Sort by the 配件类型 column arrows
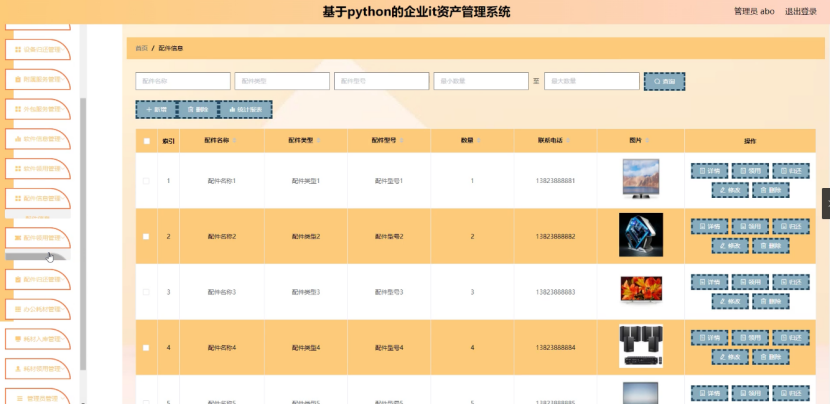Image resolution: width=830 pixels, height=404 pixels. coord(318,141)
